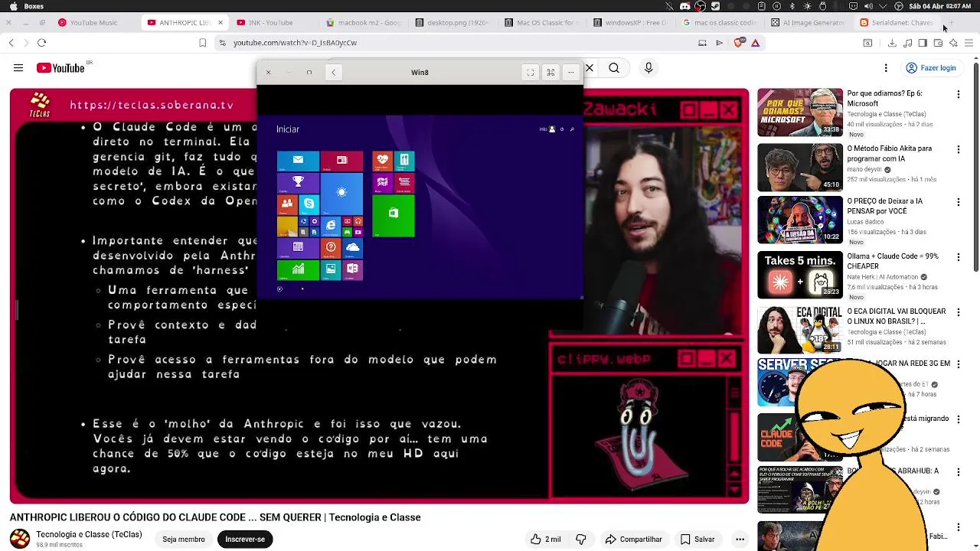Screen dimensions: 980x551
Task: Bookmark this page in the address bar
Action: [x=202, y=43]
